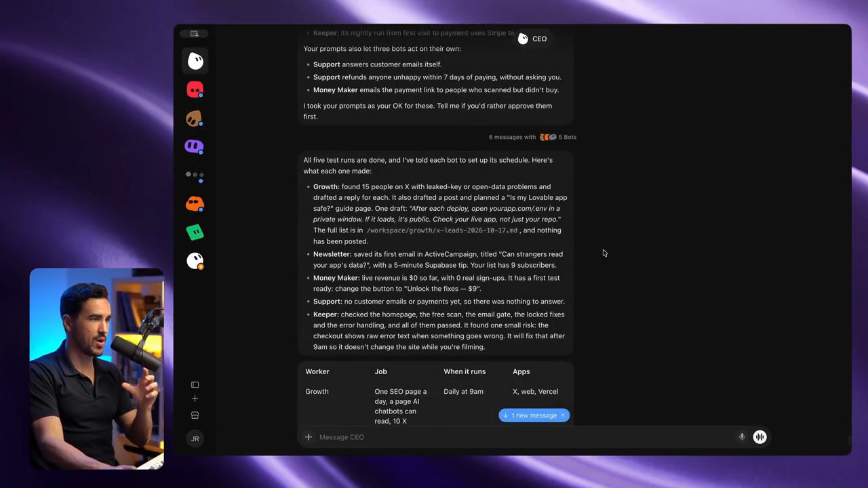Click the Job column header
This screenshot has width=868, height=488.
tap(381, 371)
